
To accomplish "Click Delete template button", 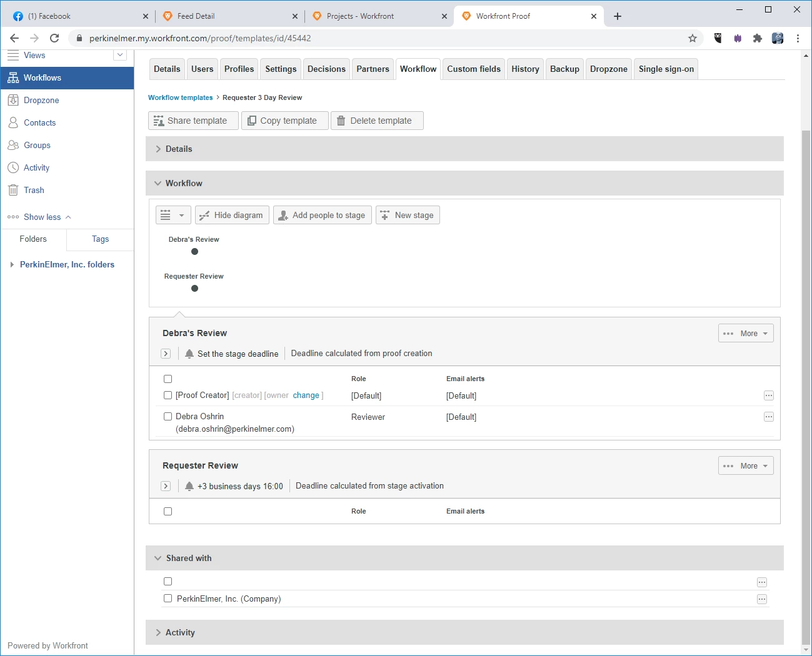I will click(x=377, y=121).
